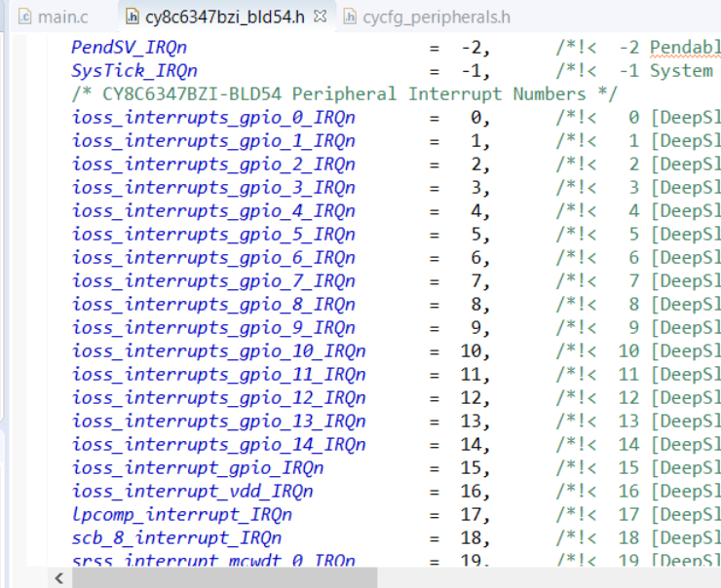Click the squiggly-underlined Pendabl comment word
721x588 pixels.
click(685, 47)
